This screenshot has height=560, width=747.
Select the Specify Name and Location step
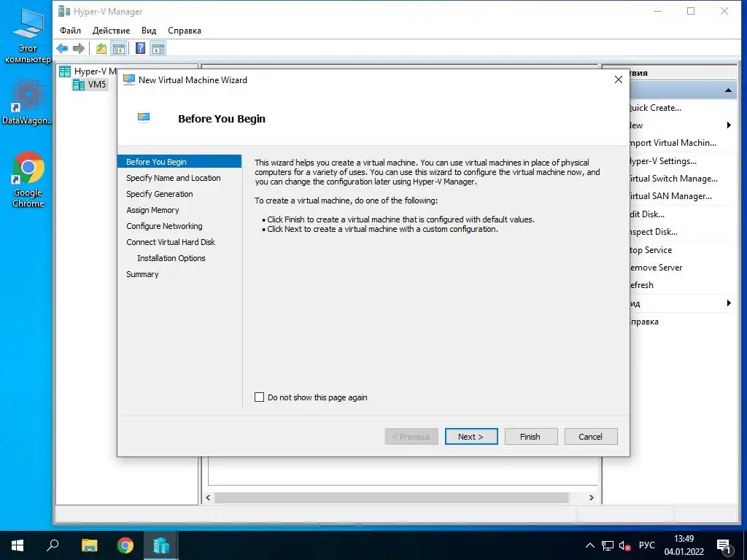tap(174, 178)
